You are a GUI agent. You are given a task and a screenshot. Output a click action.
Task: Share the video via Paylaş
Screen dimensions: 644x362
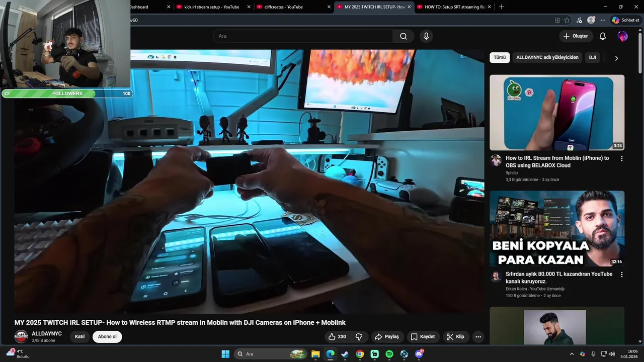pos(387,337)
